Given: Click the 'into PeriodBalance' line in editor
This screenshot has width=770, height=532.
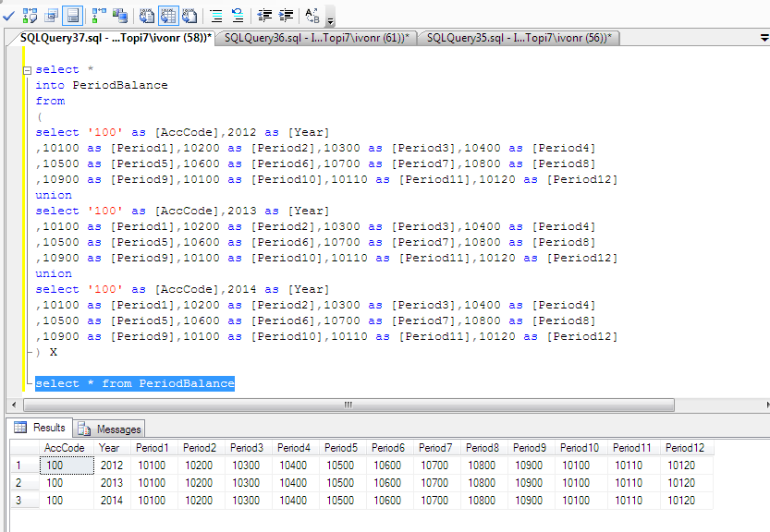Looking at the screenshot, I should pos(102,85).
